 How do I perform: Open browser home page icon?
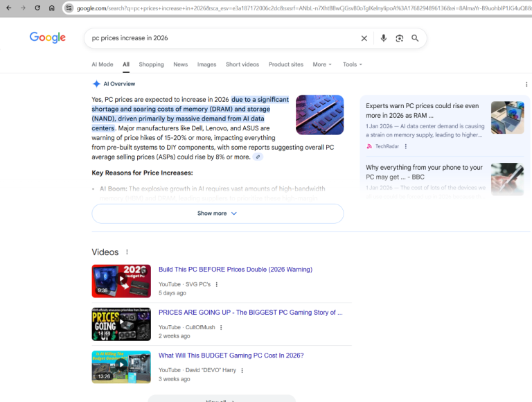pos(52,8)
